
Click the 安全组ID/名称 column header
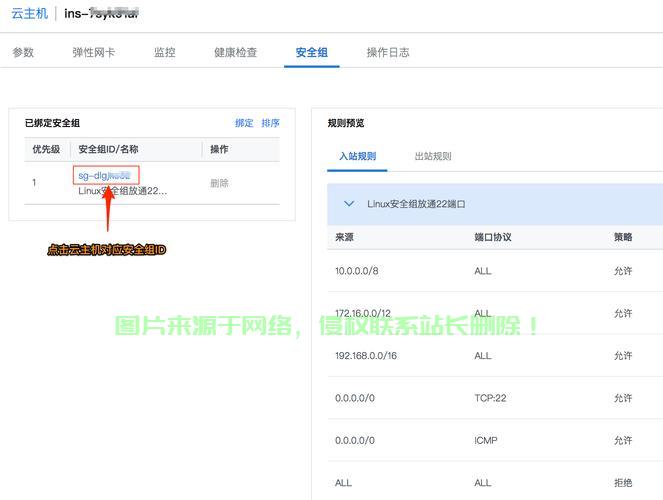tap(108, 149)
